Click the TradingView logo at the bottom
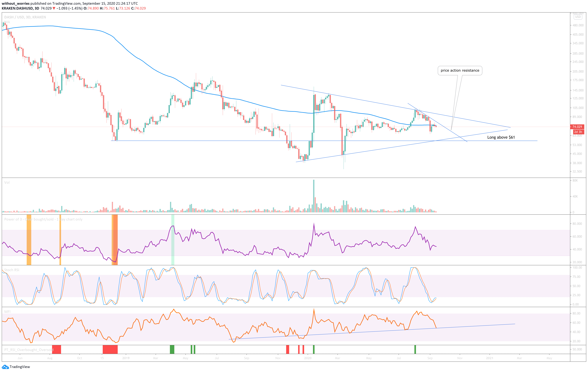This screenshot has width=588, height=372. pos(16,367)
